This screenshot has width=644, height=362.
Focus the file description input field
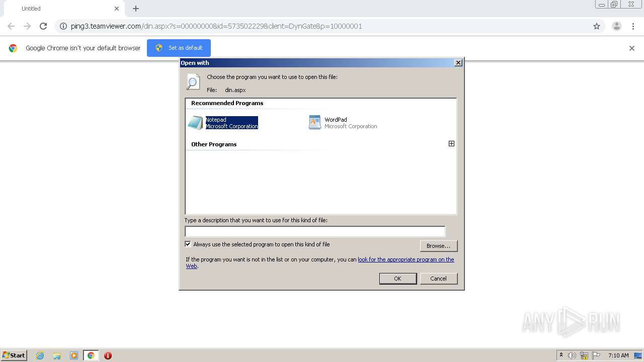315,231
